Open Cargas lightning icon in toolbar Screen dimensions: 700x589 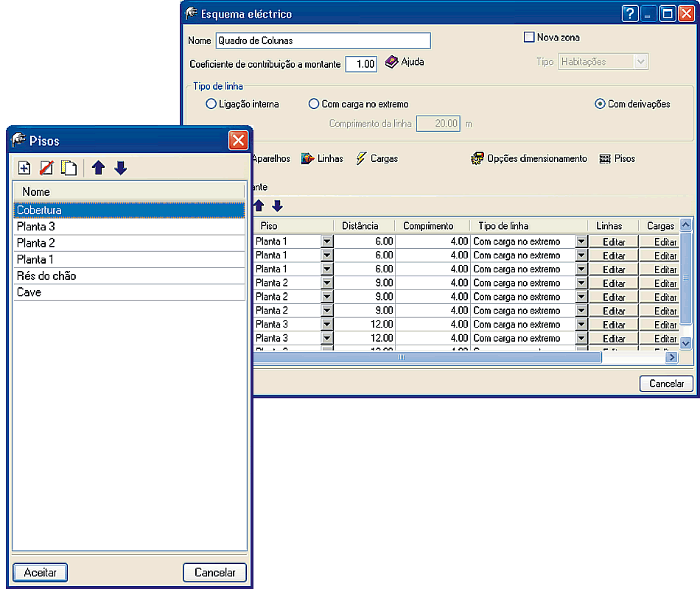(x=361, y=158)
